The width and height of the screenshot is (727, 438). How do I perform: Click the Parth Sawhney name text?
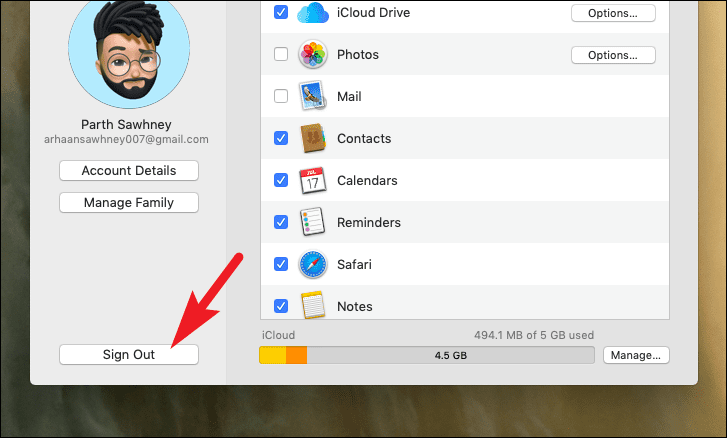click(126, 125)
